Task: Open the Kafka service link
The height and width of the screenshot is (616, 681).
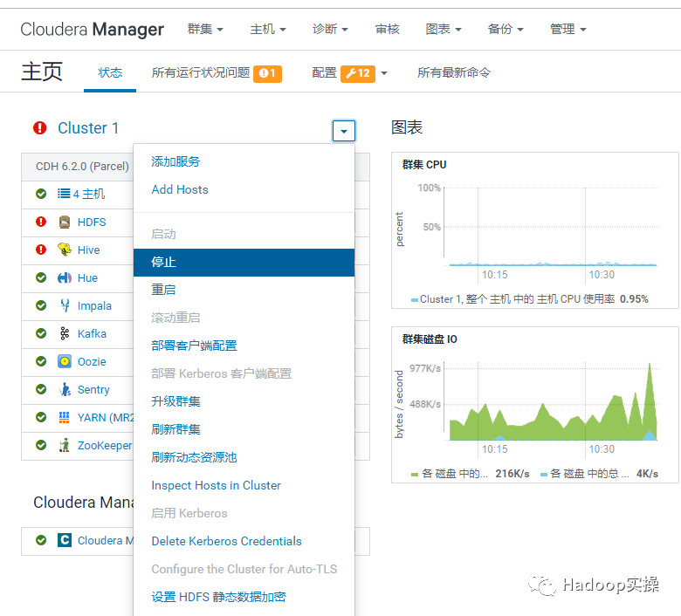Action: click(x=92, y=334)
